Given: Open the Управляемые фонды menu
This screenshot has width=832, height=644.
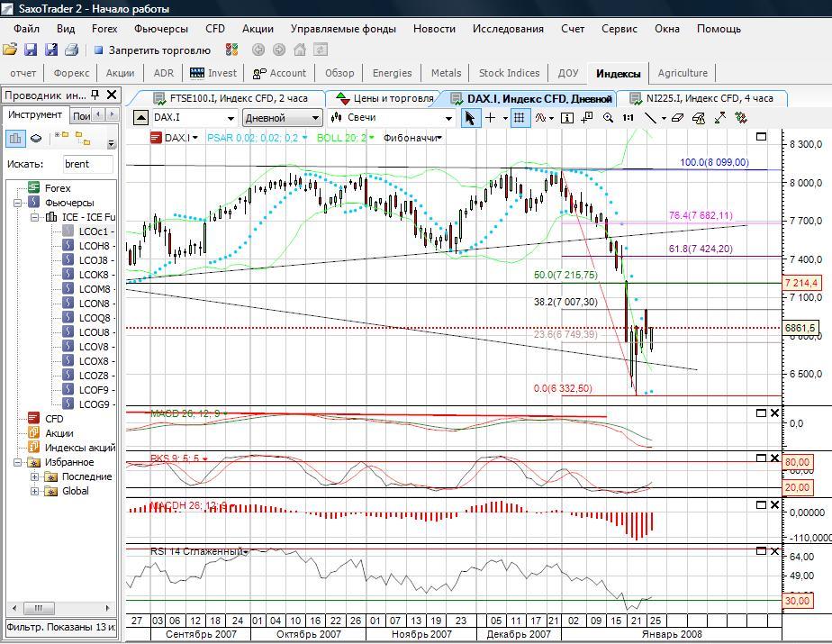Looking at the screenshot, I should (343, 29).
